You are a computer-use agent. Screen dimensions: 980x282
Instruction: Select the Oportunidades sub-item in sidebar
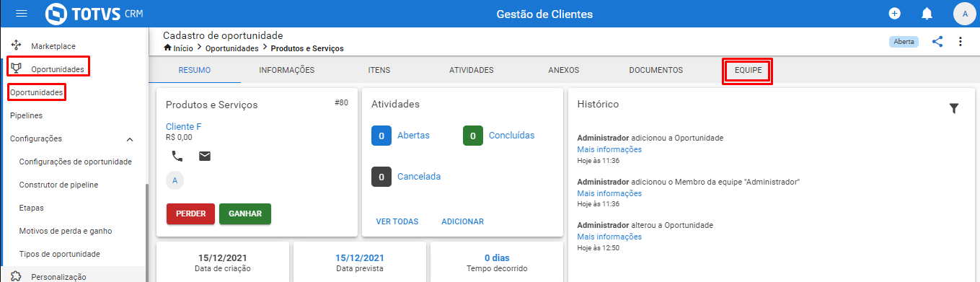click(x=37, y=92)
